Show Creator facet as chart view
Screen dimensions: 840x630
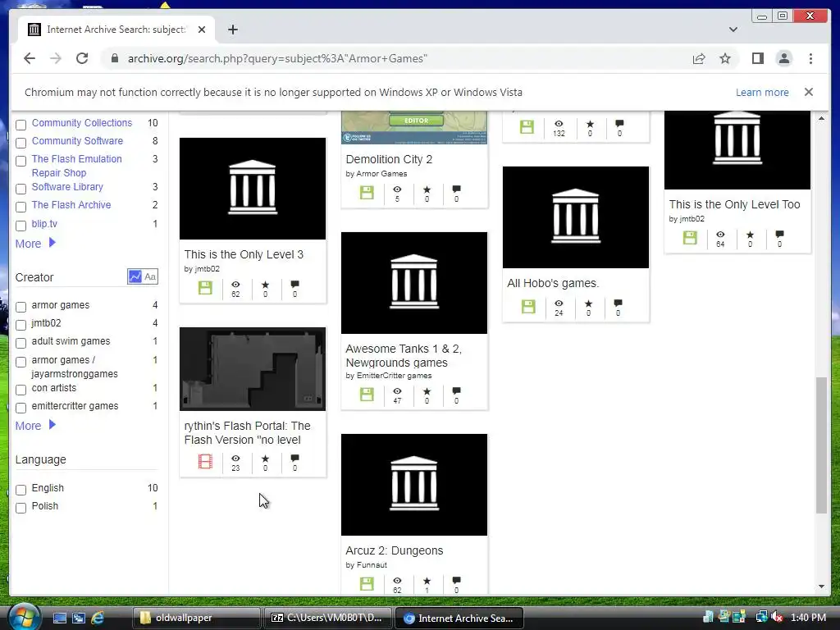(135, 276)
